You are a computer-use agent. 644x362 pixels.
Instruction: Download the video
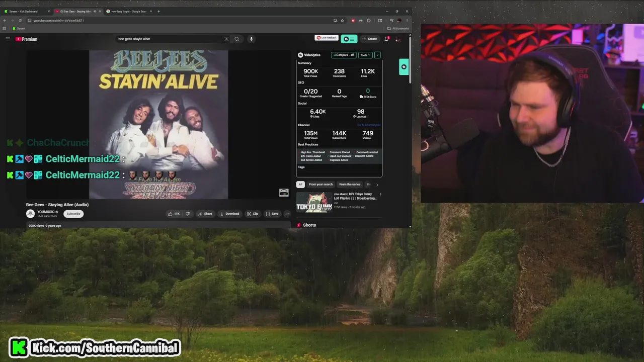click(x=229, y=214)
